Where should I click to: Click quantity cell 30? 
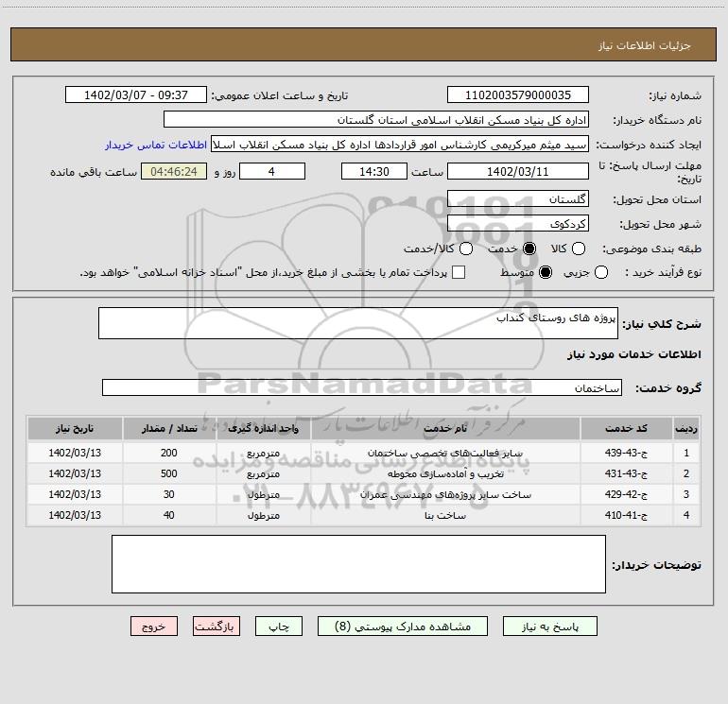pos(169,495)
